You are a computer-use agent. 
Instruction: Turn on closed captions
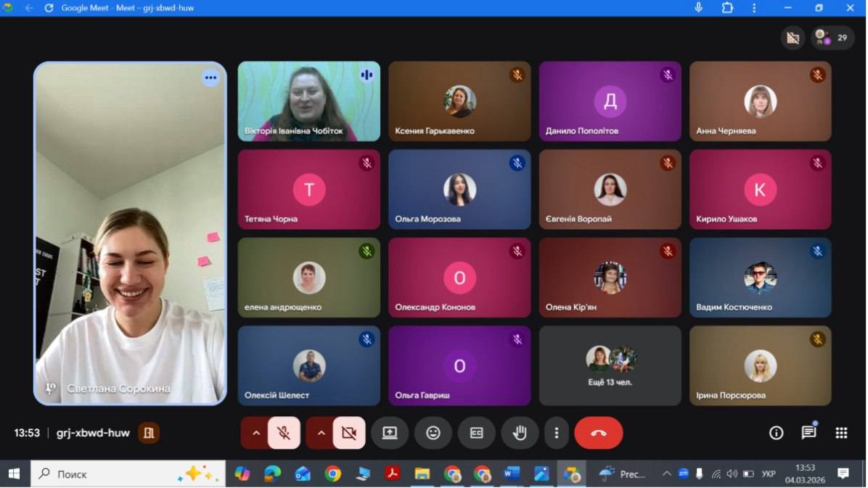click(x=476, y=433)
